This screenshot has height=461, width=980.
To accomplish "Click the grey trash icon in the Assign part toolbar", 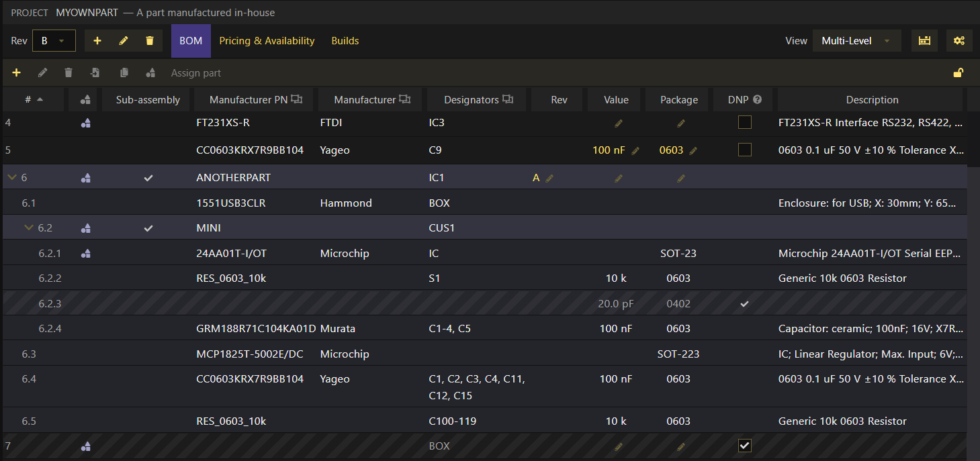I will click(x=69, y=72).
